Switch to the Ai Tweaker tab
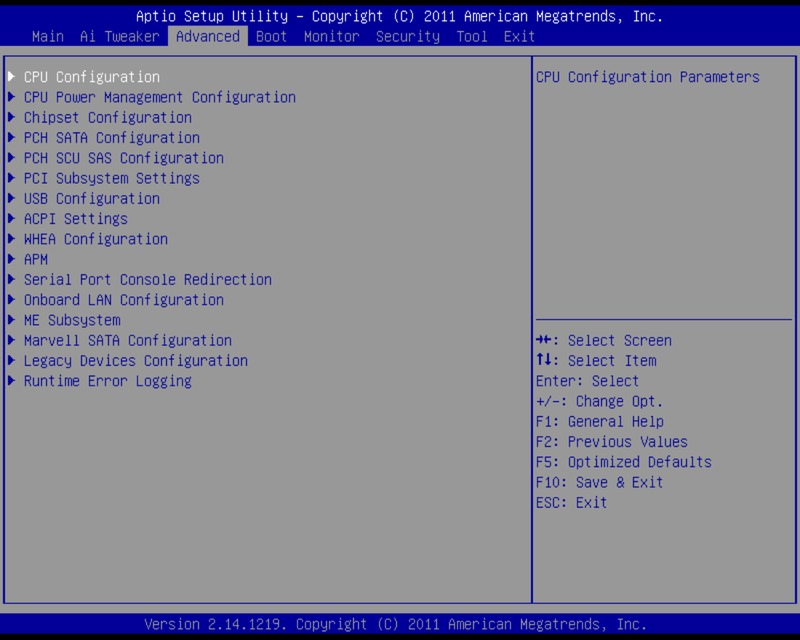 (x=119, y=36)
